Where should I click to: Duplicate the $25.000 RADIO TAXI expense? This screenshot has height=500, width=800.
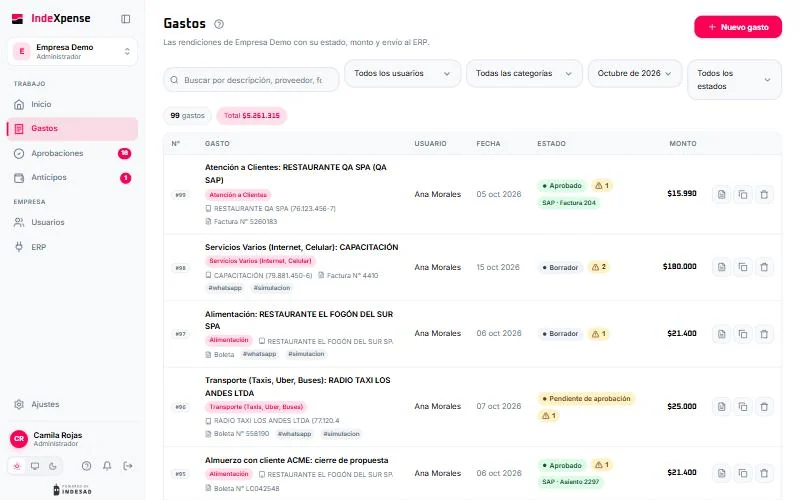click(x=743, y=407)
